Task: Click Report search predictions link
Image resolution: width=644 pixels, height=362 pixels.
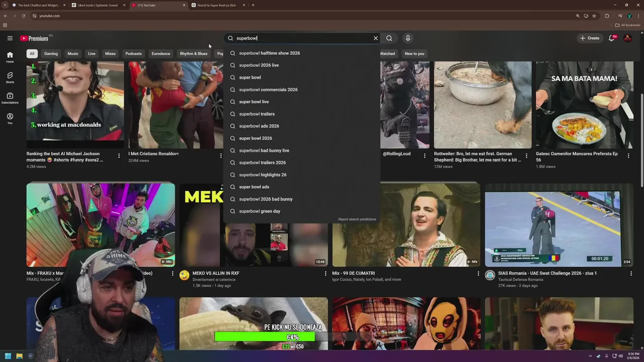Action: 357,219
